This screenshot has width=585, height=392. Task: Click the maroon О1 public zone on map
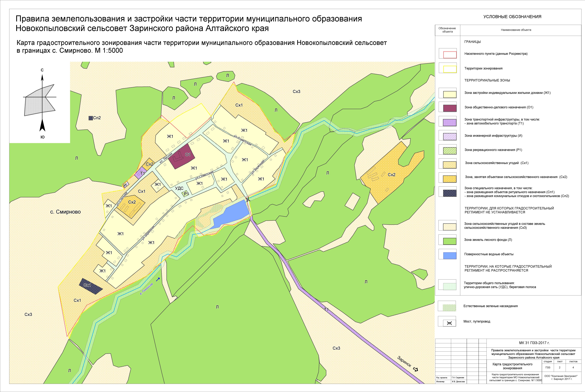point(182,156)
